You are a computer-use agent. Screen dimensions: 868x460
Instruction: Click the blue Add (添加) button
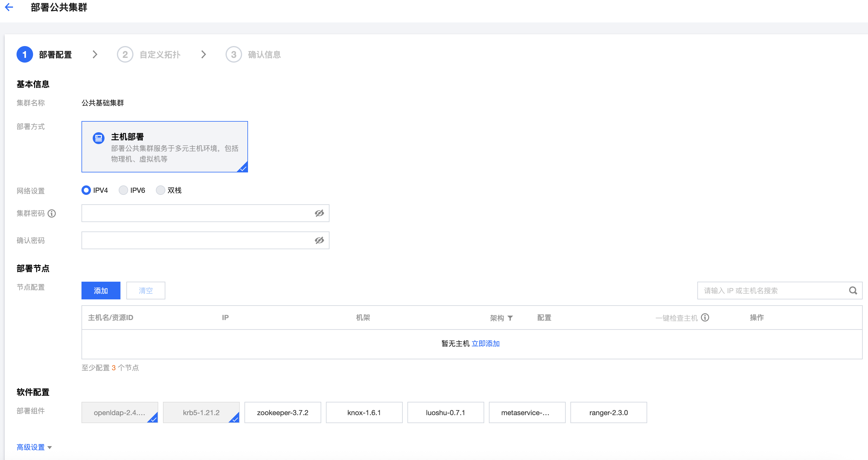point(101,291)
